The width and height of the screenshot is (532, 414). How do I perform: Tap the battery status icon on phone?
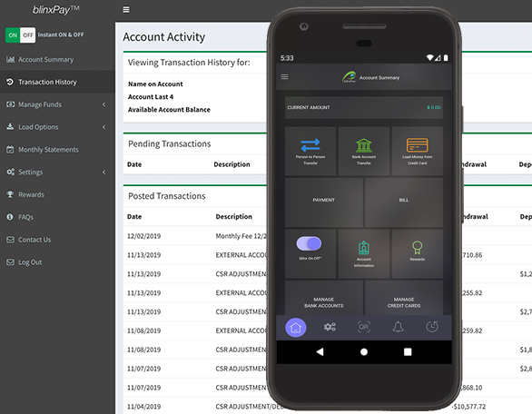coord(446,58)
